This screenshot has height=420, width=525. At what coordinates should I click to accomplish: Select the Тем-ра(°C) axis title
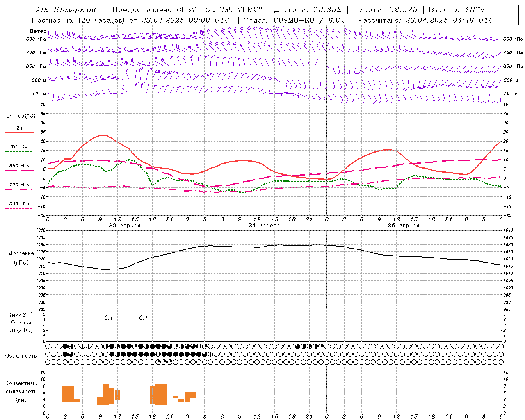pos(19,116)
